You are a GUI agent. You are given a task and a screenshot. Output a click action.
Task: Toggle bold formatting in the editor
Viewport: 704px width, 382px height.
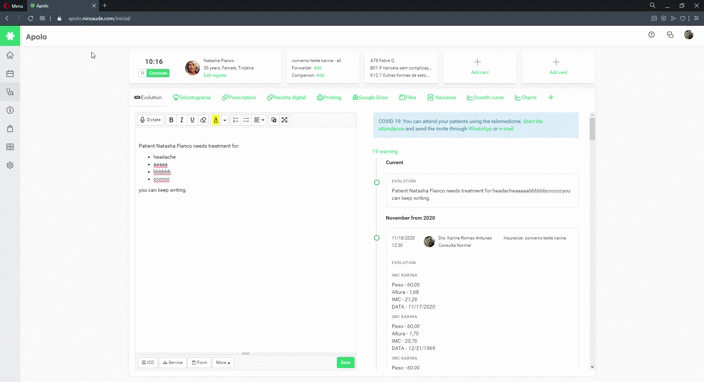click(x=171, y=120)
